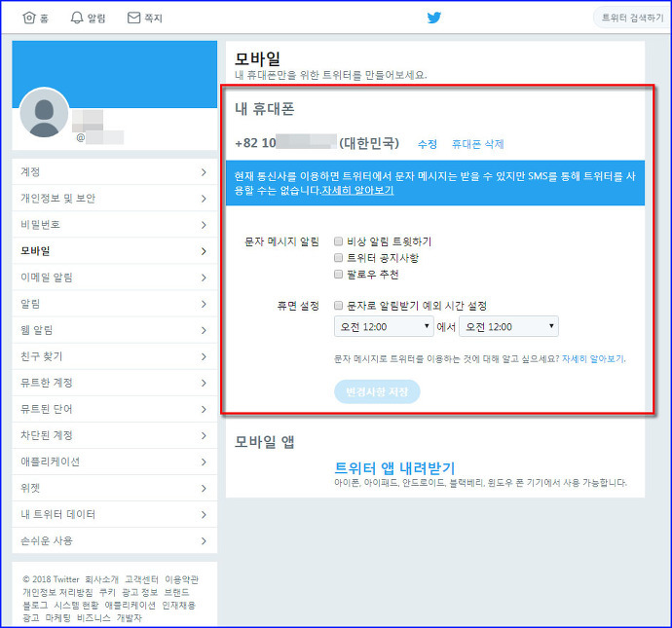Open messages via the envelope icon
The width and height of the screenshot is (672, 628).
tap(133, 18)
